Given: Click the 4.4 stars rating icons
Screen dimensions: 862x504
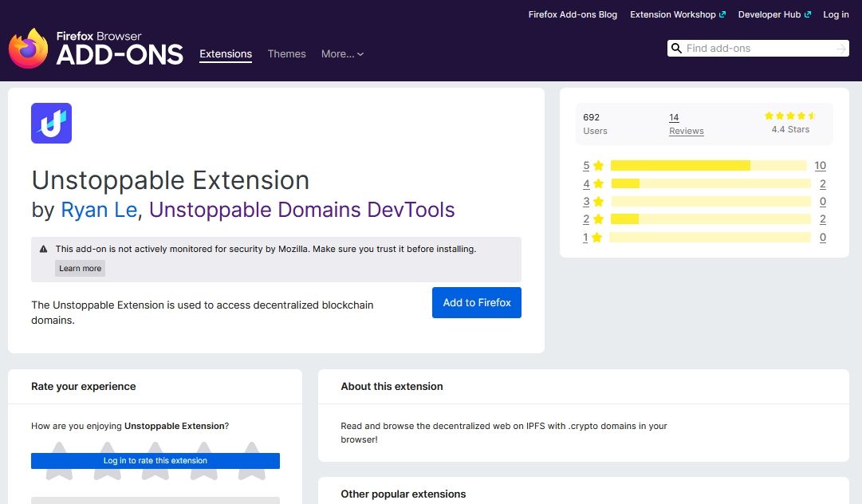Looking at the screenshot, I should pyautogui.click(x=789, y=116).
